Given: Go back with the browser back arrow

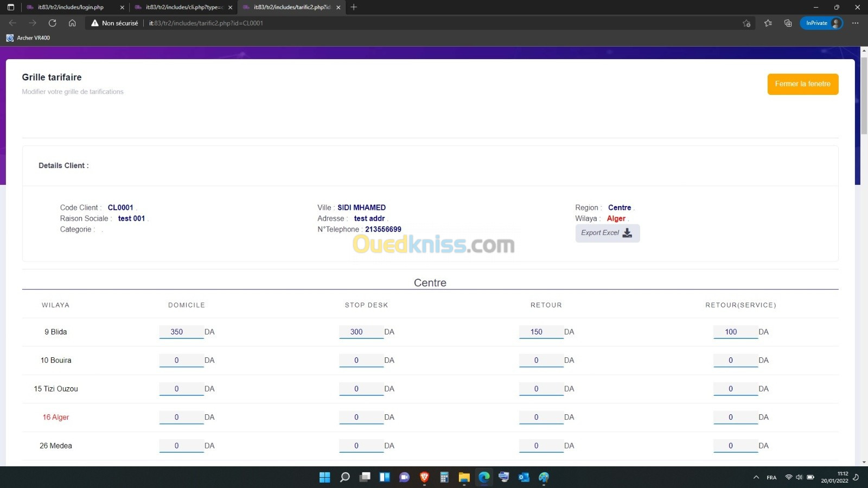Looking at the screenshot, I should click(12, 23).
